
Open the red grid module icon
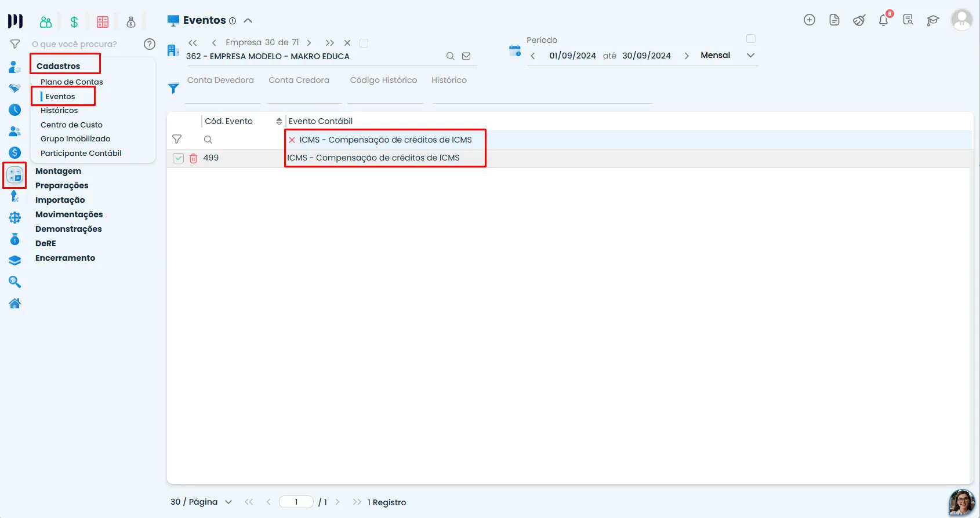tap(103, 22)
